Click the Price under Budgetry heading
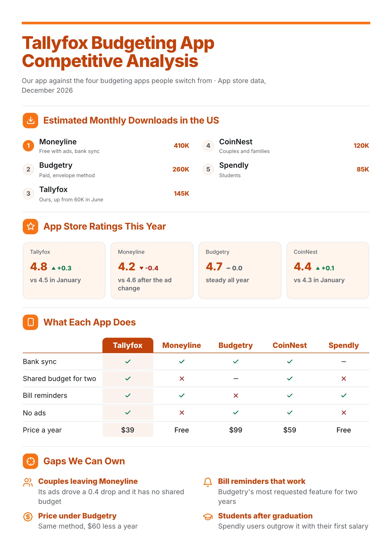Screen dimensions: 392x555 [x=77, y=516]
